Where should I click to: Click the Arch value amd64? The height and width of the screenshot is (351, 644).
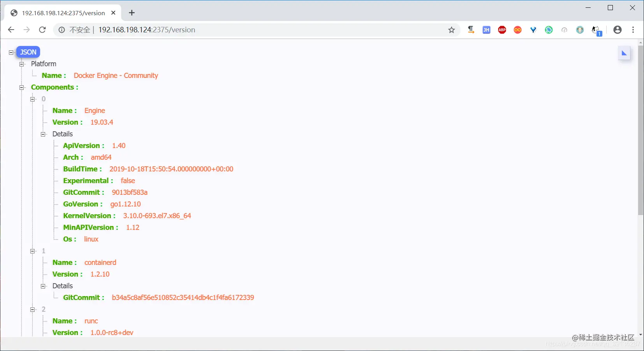101,157
